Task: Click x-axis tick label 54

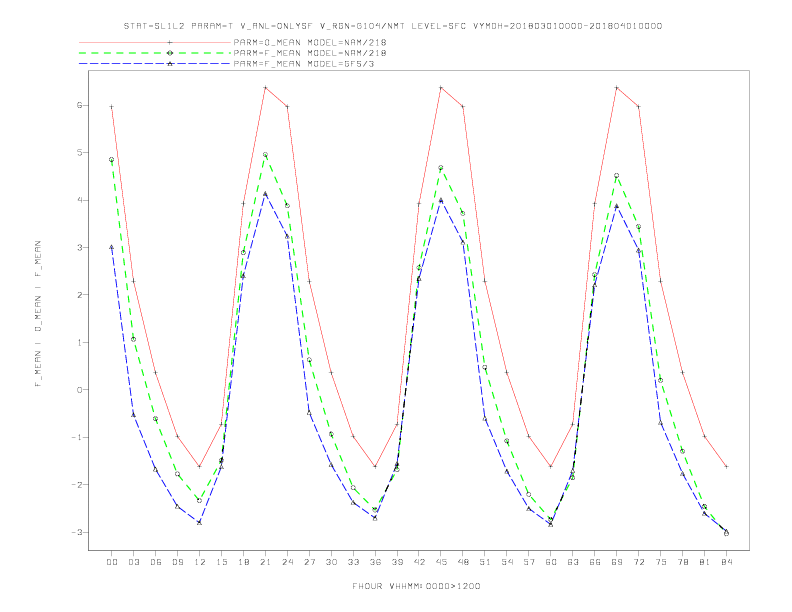Action: pos(507,562)
